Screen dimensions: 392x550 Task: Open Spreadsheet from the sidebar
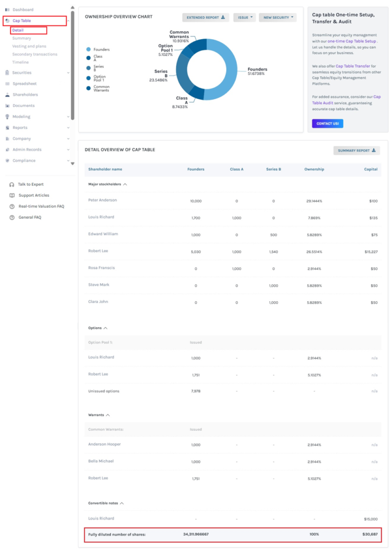pos(25,84)
